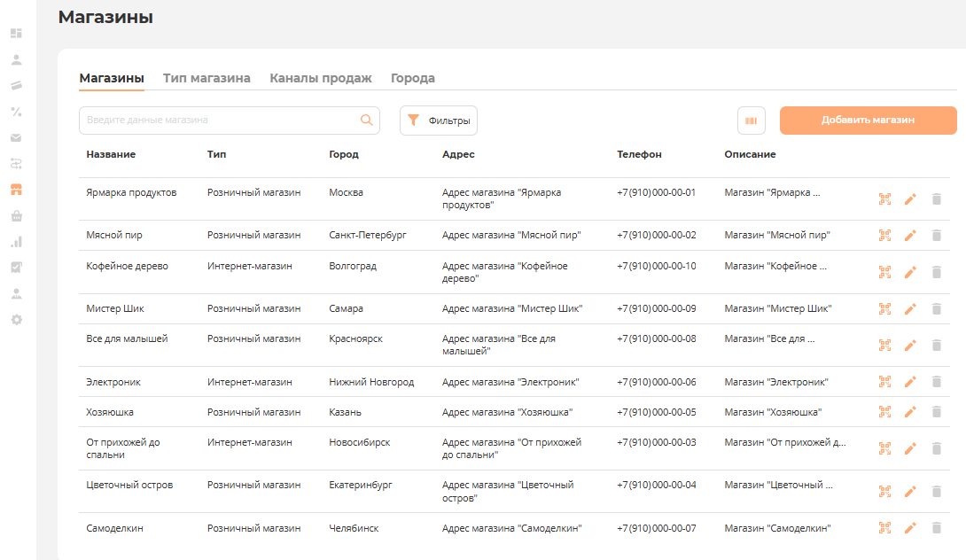The height and width of the screenshot is (560, 966).
Task: Open settings gear in the sidebar
Action: pyautogui.click(x=16, y=319)
